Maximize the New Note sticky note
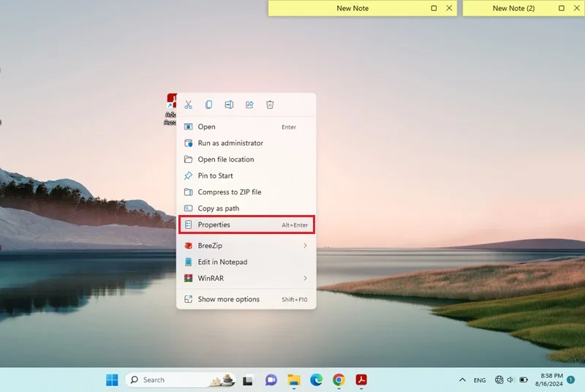 click(x=434, y=8)
